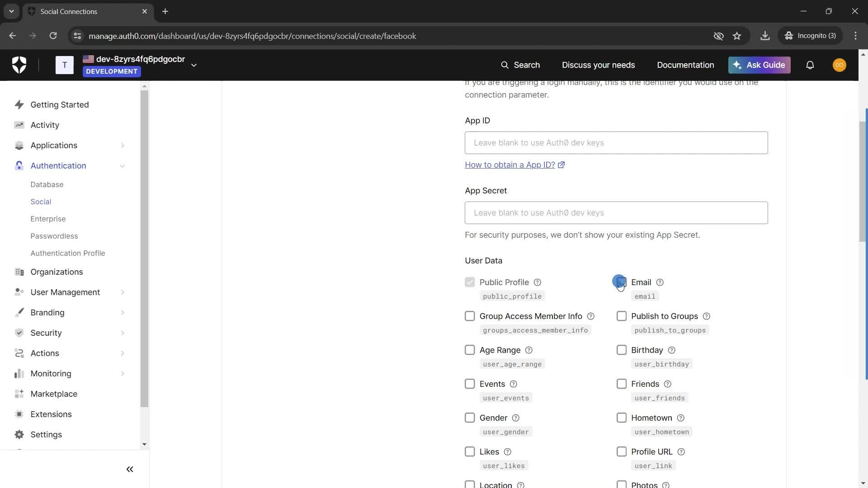
Task: Show help for Group Access Member Info
Action: 591,316
